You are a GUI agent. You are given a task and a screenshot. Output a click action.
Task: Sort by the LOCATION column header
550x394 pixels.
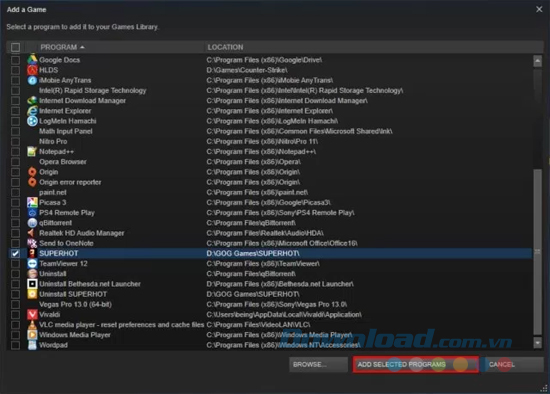click(225, 47)
